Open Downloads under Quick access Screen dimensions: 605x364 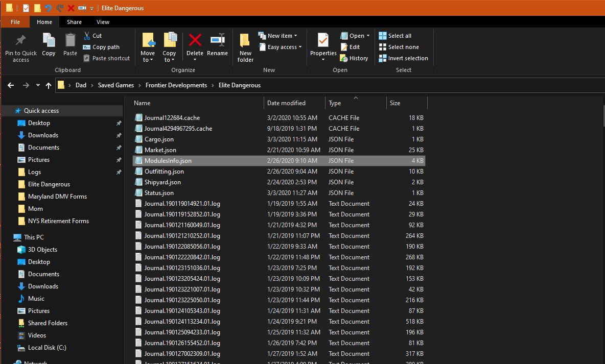click(x=43, y=135)
